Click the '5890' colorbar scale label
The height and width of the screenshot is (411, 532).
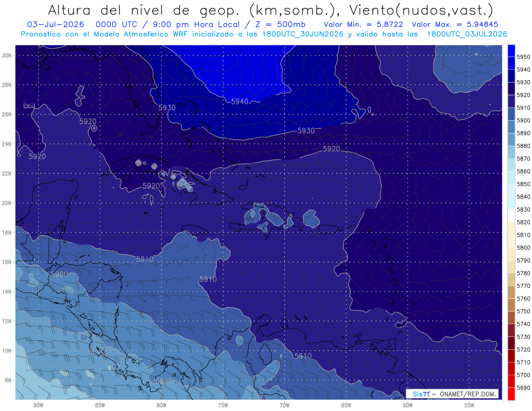524,133
